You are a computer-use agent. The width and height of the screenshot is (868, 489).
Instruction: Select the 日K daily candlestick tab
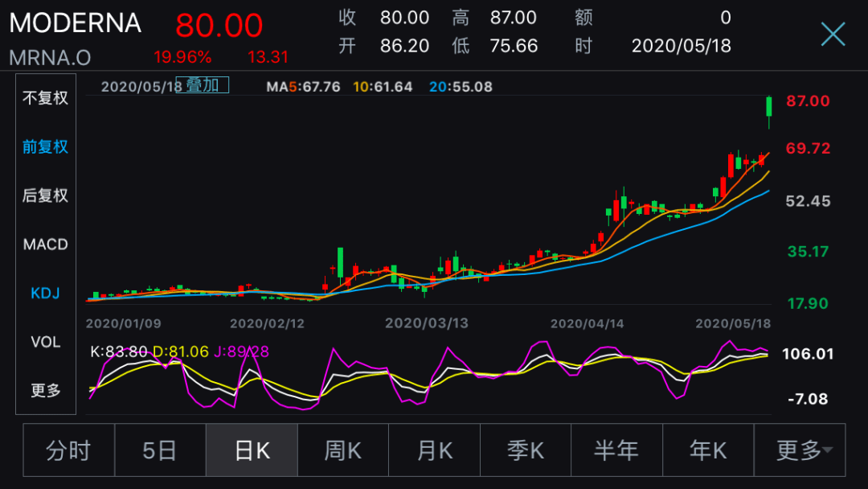click(252, 450)
